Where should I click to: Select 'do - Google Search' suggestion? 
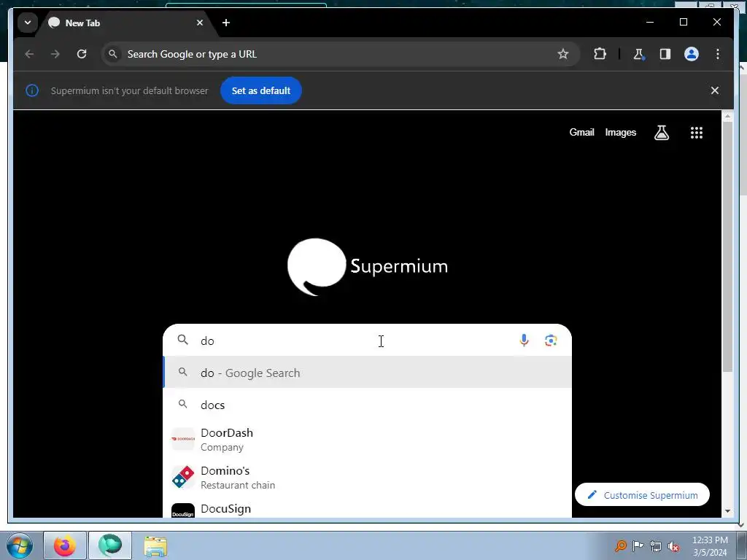pos(367,373)
